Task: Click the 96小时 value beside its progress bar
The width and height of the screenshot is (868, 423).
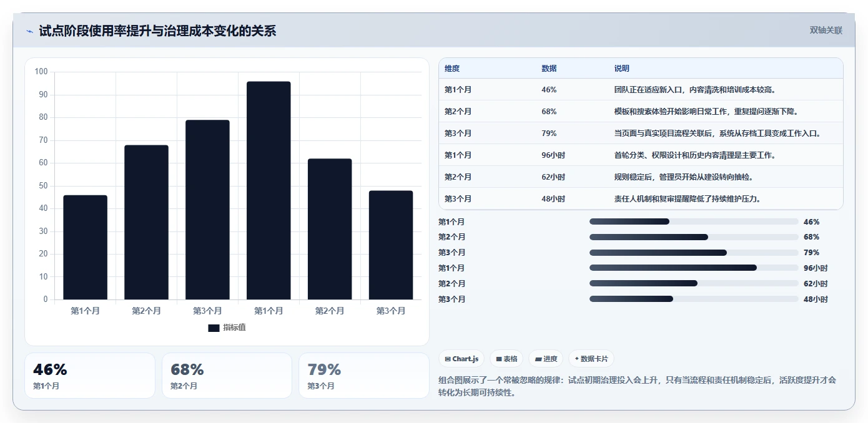Action: click(816, 268)
